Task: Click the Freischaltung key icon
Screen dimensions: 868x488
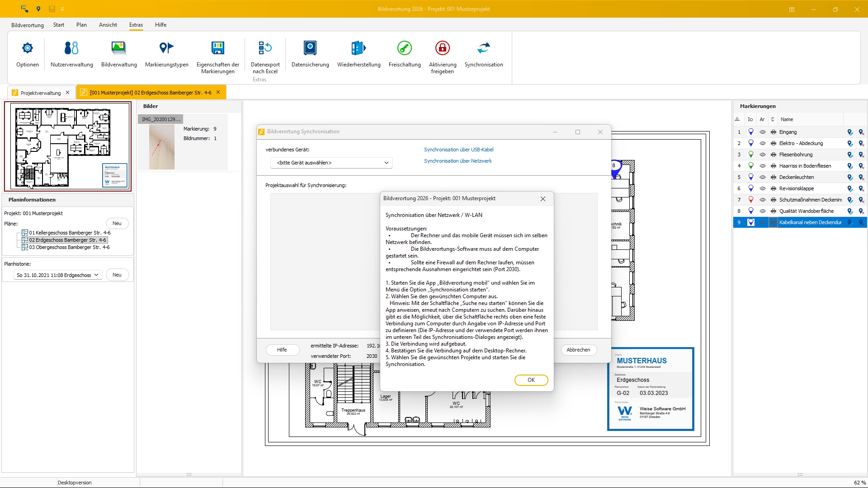Action: (x=405, y=48)
